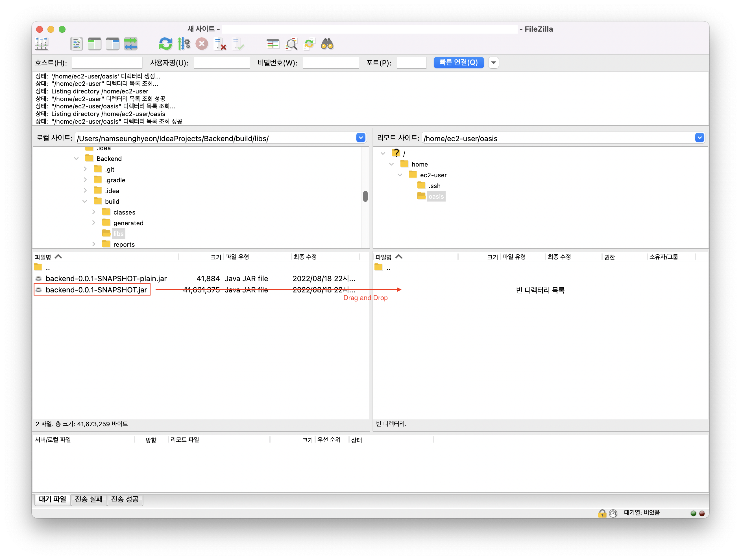Click the 비밀번호 input field
The width and height of the screenshot is (741, 560).
pos(331,63)
